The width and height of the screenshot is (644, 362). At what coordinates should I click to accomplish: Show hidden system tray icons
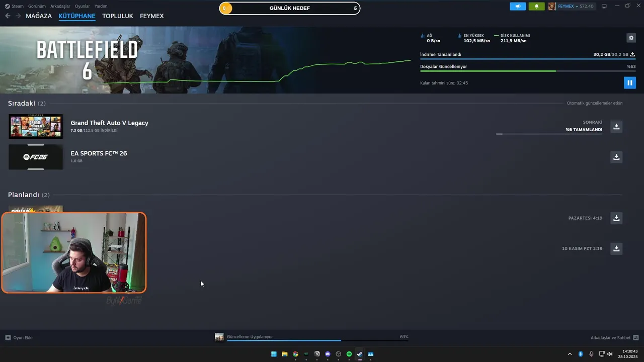[x=570, y=354]
